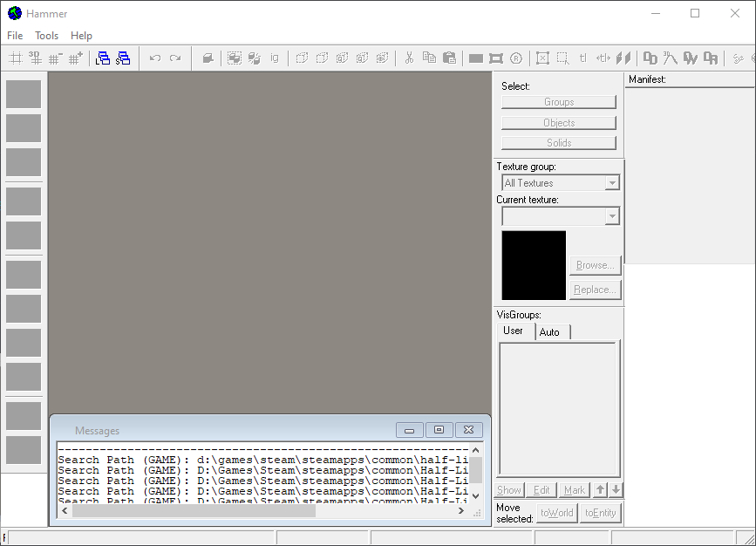756x546 pixels.
Task: Click the Hammer globe app icon
Action: click(x=15, y=13)
